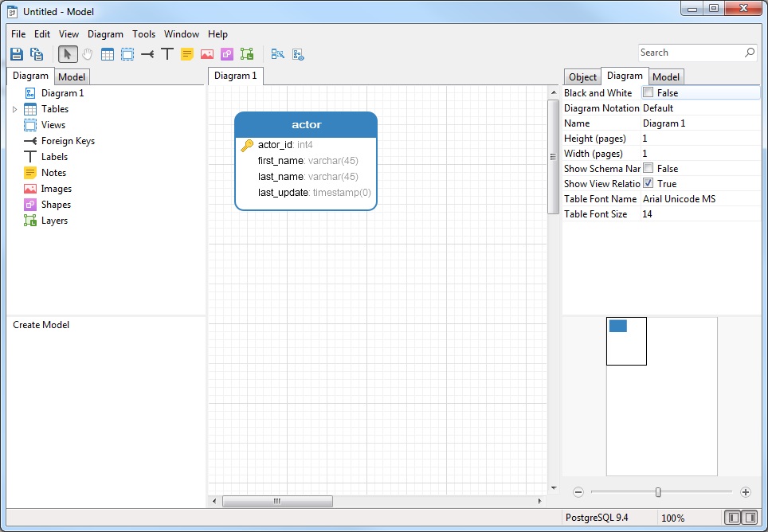Click the Save As double-floppy icon
This screenshot has height=532, width=768.
tap(37, 54)
